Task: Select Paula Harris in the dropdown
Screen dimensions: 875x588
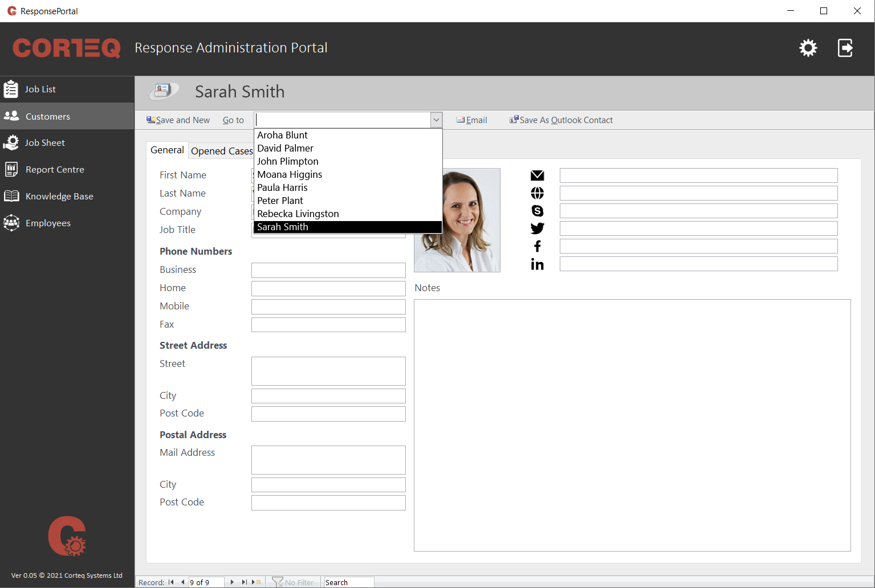Action: (x=348, y=187)
